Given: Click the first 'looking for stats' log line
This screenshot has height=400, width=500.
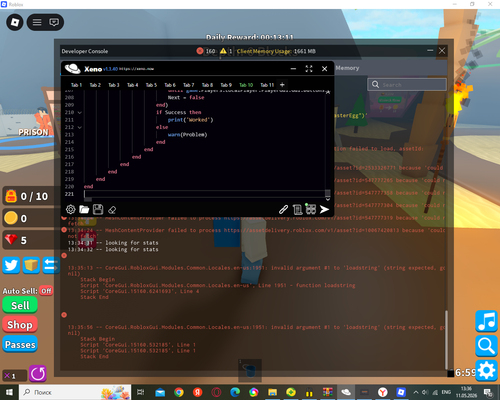Looking at the screenshot, I should click(x=113, y=243).
